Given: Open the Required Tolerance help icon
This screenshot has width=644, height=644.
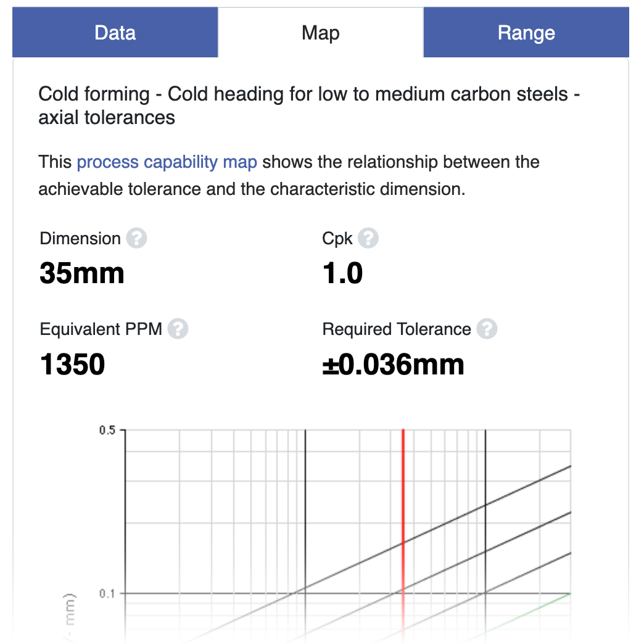Looking at the screenshot, I should coord(487,329).
